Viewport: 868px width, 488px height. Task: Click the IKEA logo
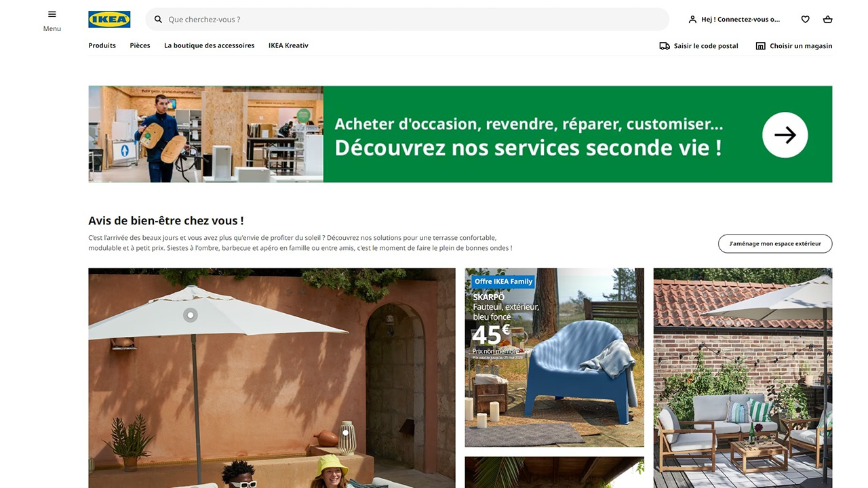[109, 19]
